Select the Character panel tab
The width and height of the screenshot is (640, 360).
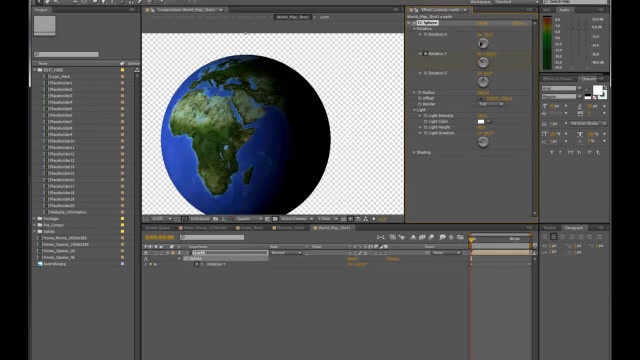[x=589, y=79]
